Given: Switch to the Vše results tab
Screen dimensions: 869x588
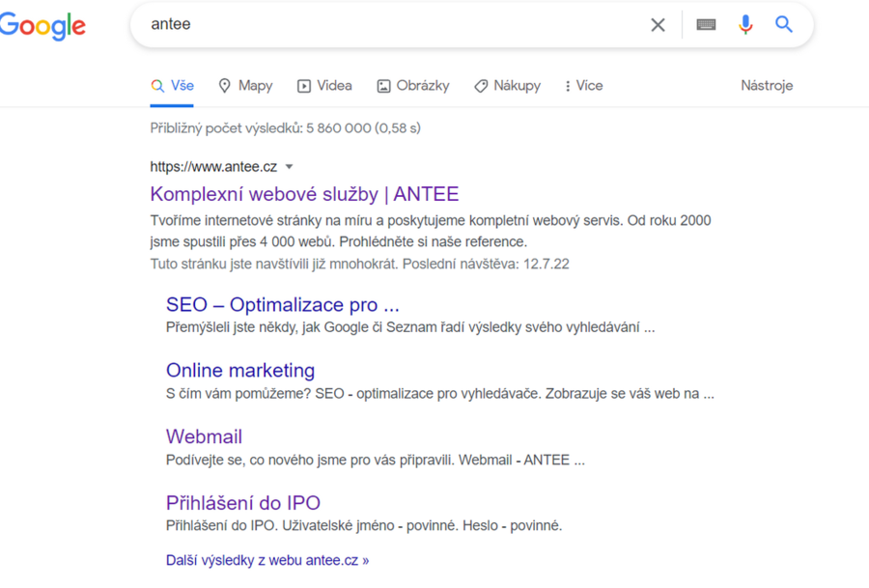Looking at the screenshot, I should click(173, 86).
